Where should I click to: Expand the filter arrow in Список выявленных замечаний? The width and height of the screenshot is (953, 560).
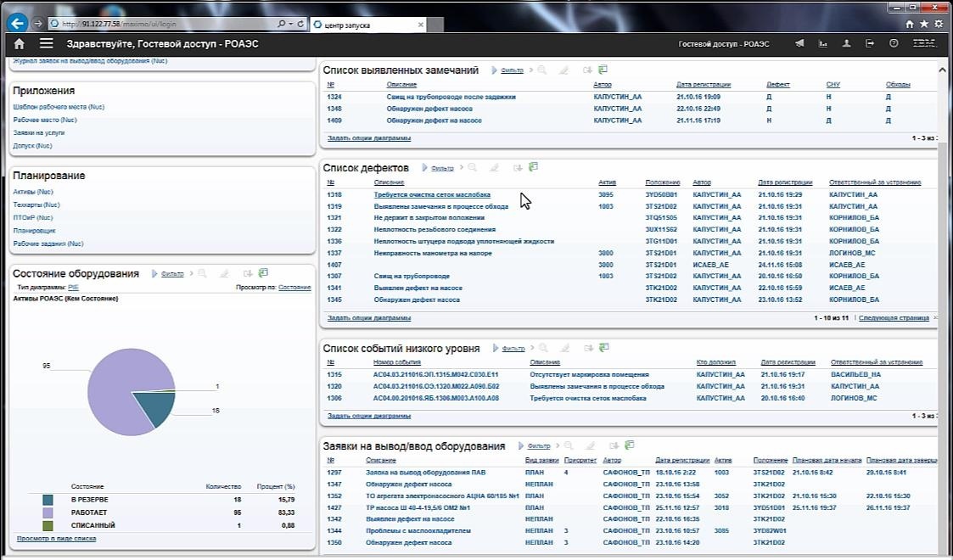[x=494, y=70]
